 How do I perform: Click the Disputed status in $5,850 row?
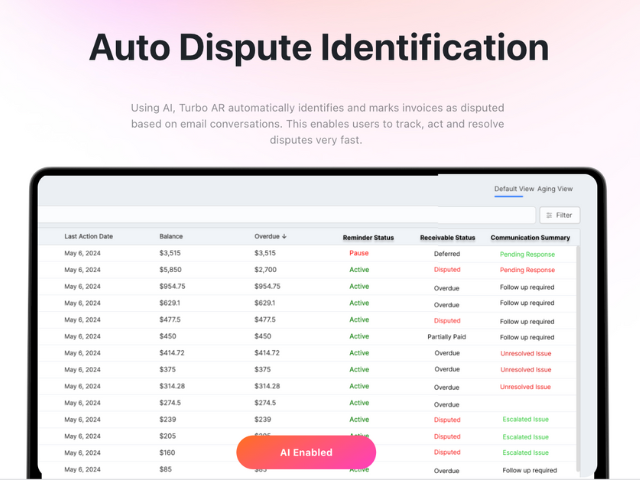(447, 269)
